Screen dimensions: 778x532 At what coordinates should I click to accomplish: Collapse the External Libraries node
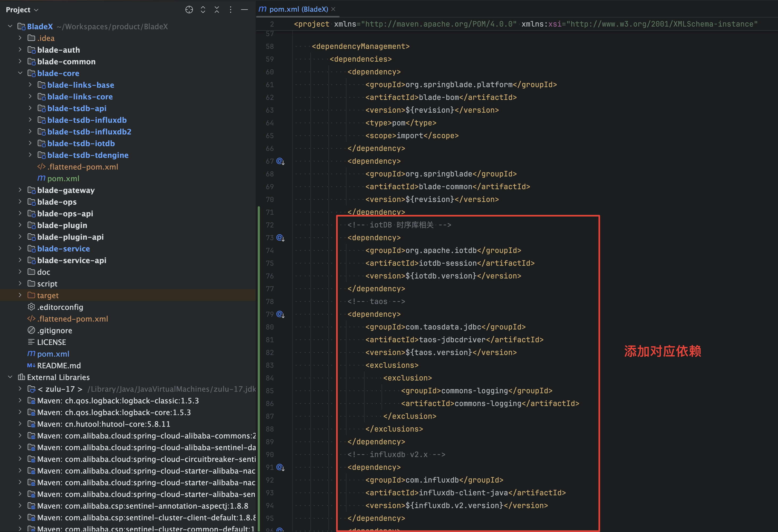[10, 377]
